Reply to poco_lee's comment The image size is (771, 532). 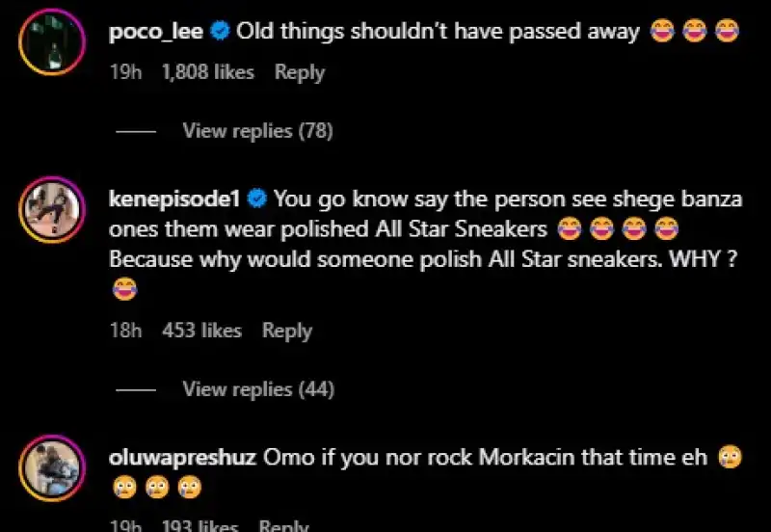[x=299, y=72]
